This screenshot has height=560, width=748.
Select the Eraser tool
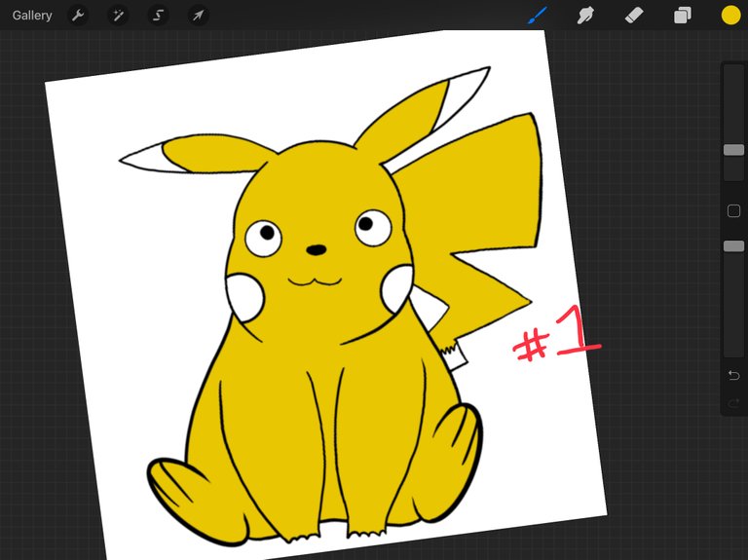634,16
